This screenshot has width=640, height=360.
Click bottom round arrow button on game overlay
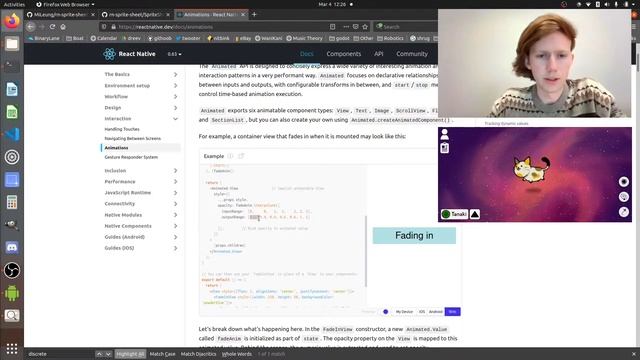coord(624,211)
